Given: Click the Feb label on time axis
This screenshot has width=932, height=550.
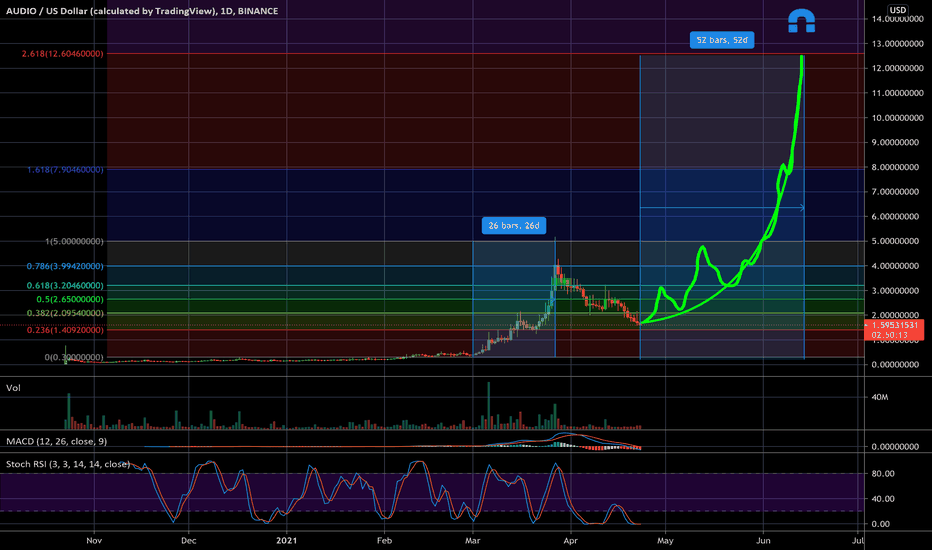Looking at the screenshot, I should coord(384,540).
